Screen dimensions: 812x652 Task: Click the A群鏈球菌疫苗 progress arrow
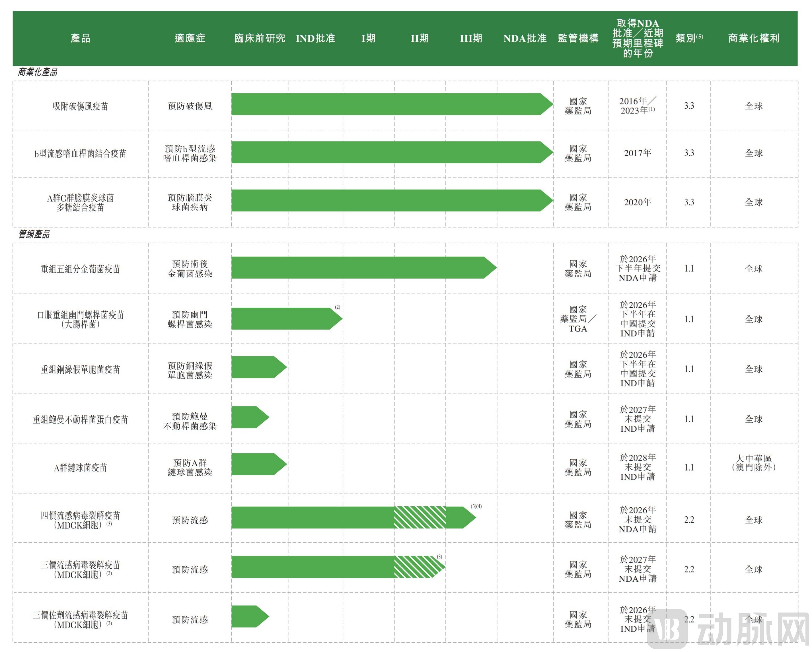tap(259, 464)
